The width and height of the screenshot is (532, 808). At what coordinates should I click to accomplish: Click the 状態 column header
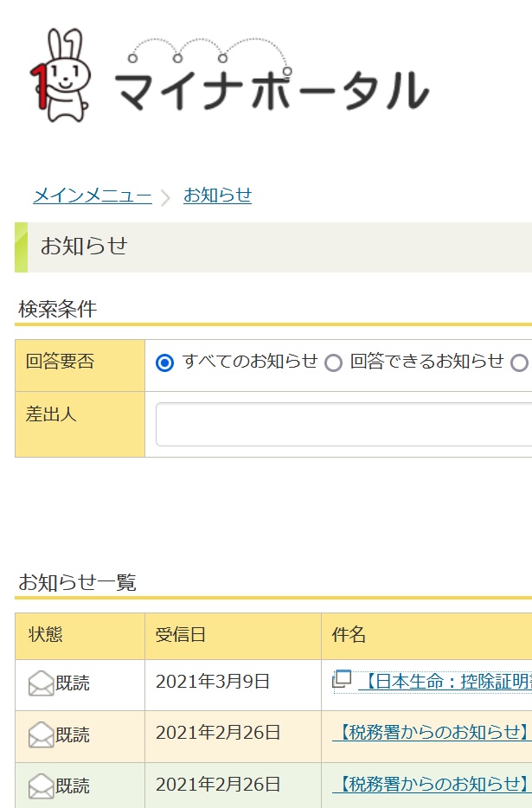(x=45, y=636)
